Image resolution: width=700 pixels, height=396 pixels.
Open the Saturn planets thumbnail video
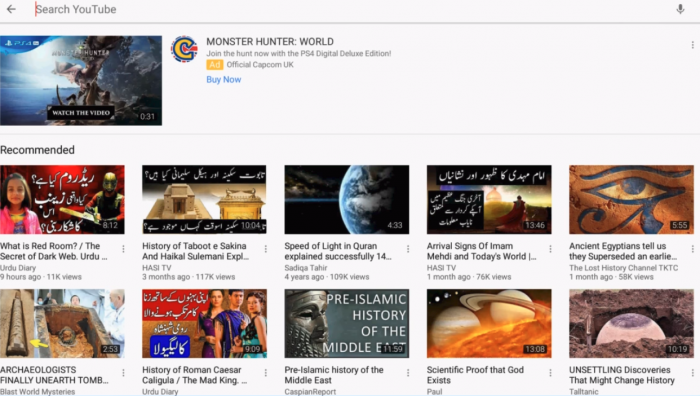click(489, 323)
